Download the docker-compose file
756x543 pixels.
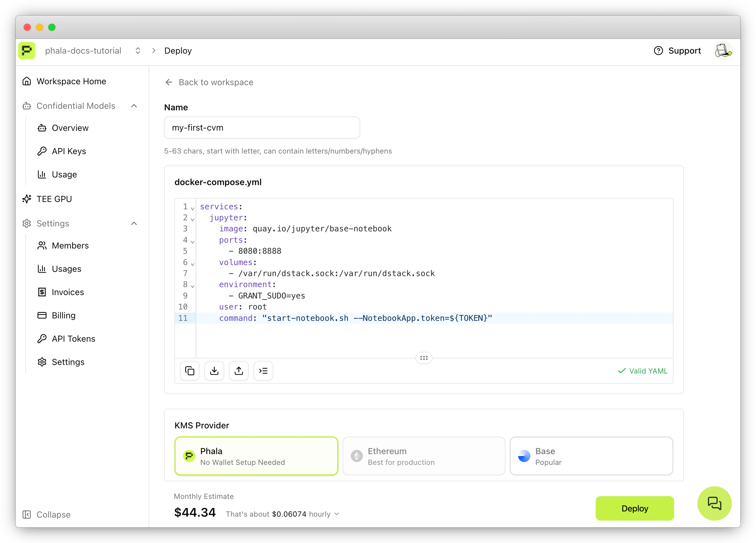pyautogui.click(x=214, y=371)
